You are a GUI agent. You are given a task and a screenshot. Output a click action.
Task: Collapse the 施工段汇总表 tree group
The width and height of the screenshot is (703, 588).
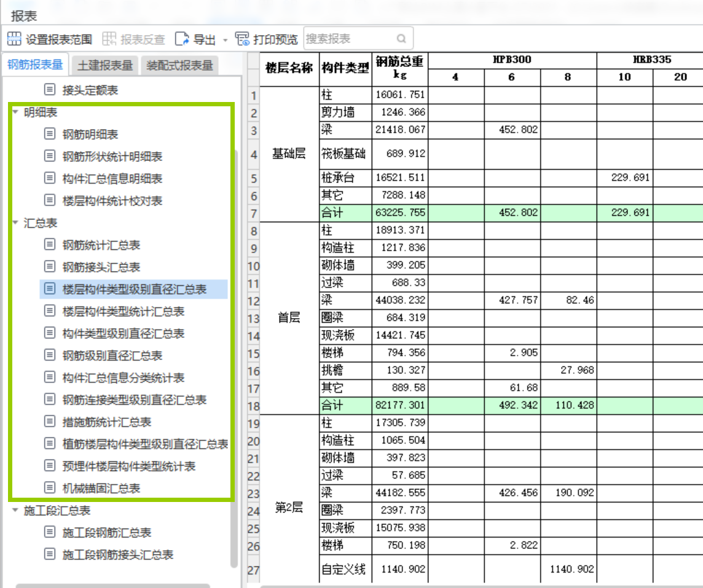tap(15, 510)
